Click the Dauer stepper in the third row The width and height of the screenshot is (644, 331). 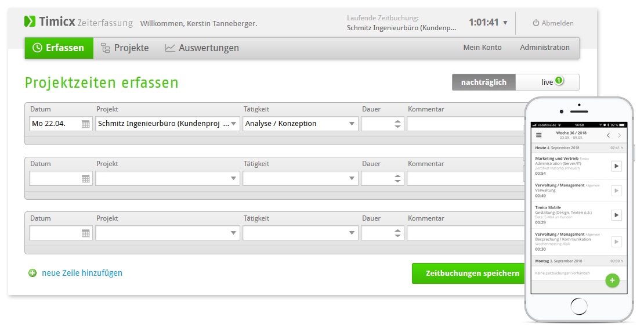(x=397, y=233)
